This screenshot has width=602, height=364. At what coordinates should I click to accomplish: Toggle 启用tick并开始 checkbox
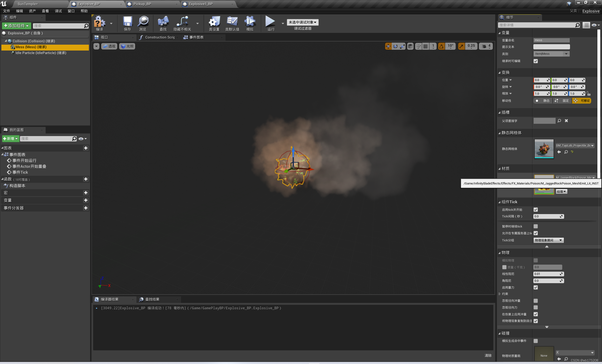point(535,209)
